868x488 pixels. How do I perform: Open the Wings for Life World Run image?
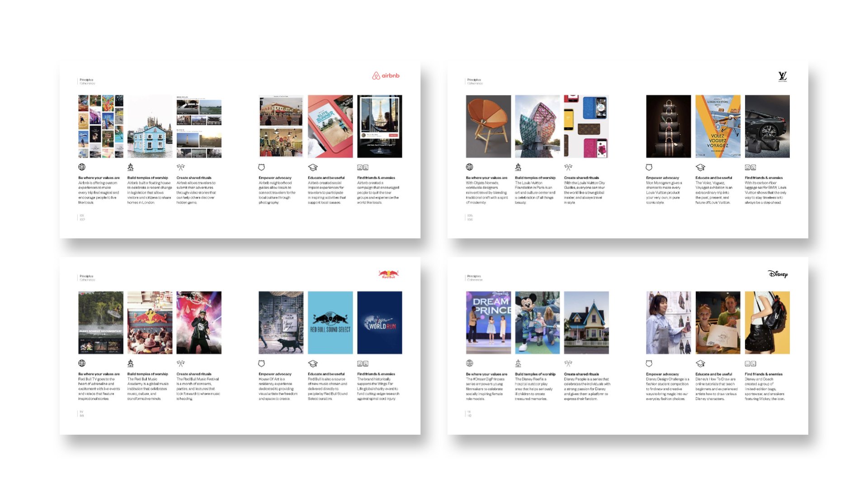(x=379, y=323)
